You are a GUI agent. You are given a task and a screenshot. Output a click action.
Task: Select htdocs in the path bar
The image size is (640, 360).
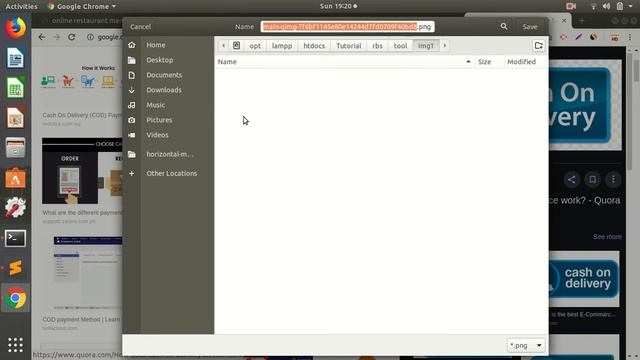[x=314, y=45]
